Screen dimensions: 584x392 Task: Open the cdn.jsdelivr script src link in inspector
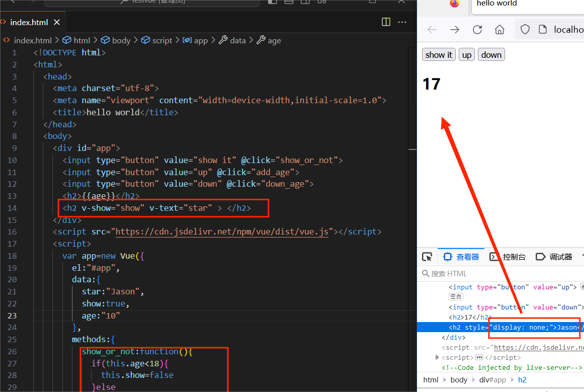pos(539,347)
